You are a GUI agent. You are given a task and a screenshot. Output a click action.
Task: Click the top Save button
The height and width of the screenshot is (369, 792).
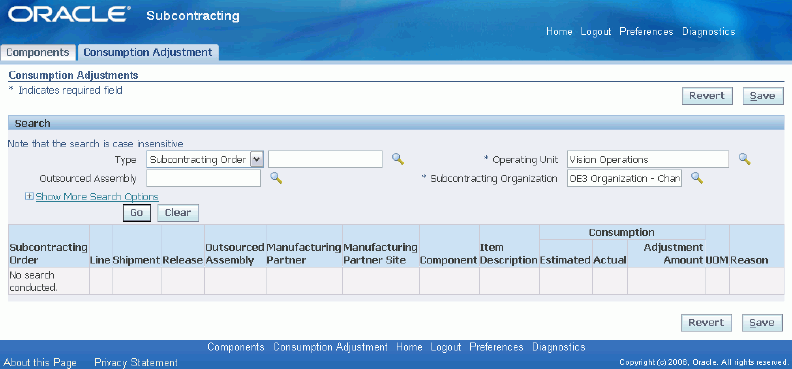(x=763, y=96)
